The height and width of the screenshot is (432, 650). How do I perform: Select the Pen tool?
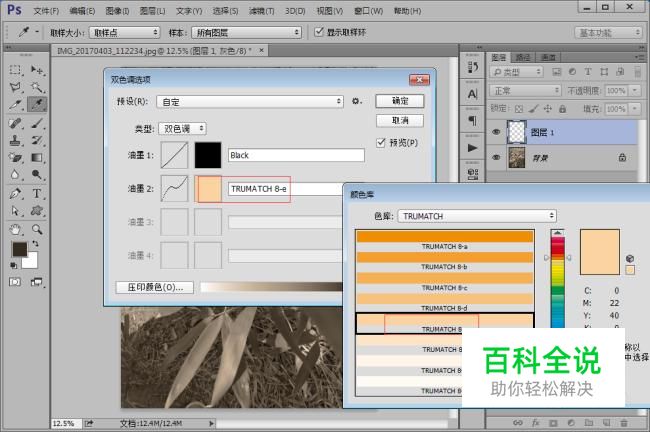tap(15, 194)
